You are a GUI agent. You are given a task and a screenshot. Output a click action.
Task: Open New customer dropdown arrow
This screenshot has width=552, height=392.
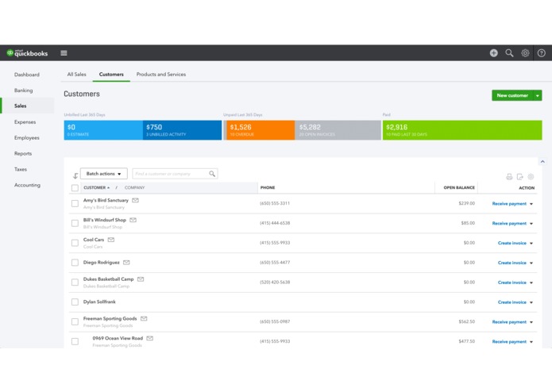537,95
